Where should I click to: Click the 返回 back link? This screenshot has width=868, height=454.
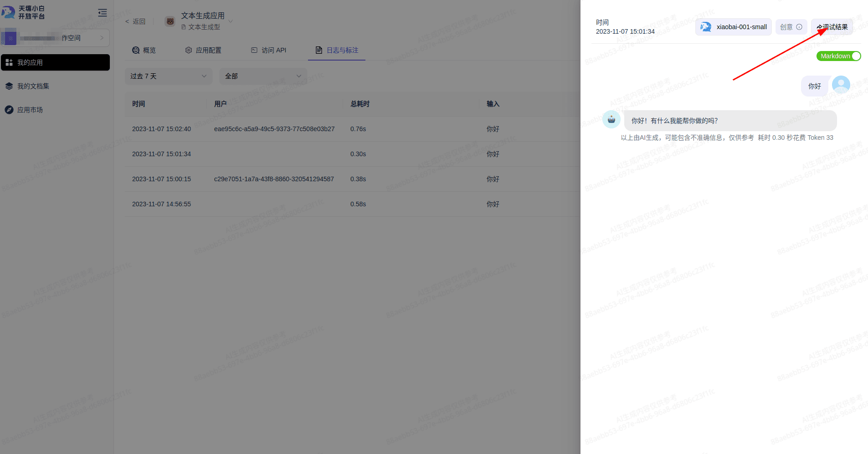click(135, 21)
